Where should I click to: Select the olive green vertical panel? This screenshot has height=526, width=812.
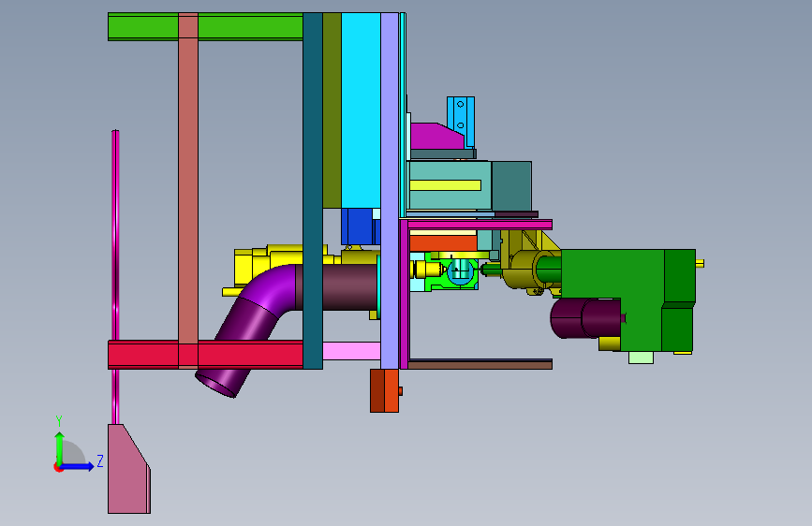pyautogui.click(x=332, y=110)
